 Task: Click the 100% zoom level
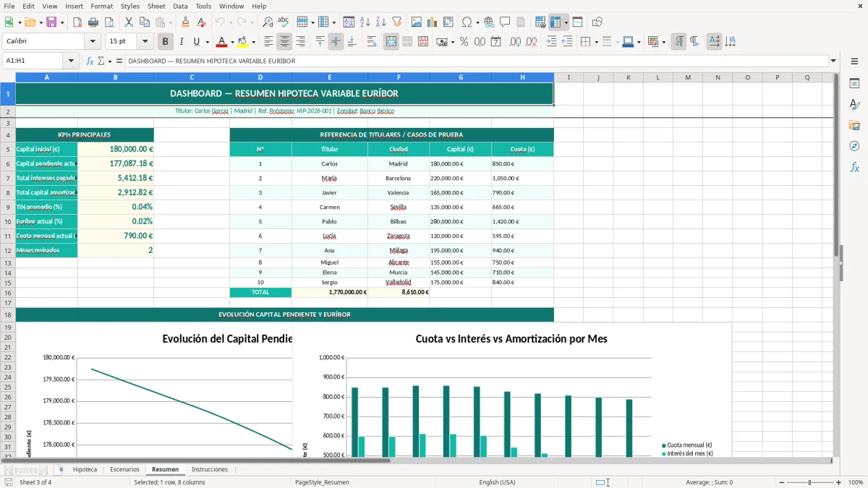pyautogui.click(x=856, y=482)
